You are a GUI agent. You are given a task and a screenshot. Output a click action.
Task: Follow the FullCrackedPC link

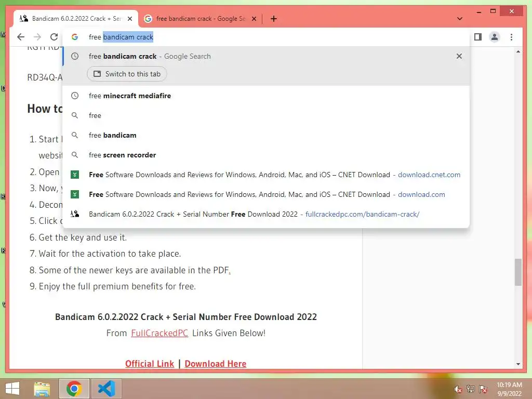(159, 333)
